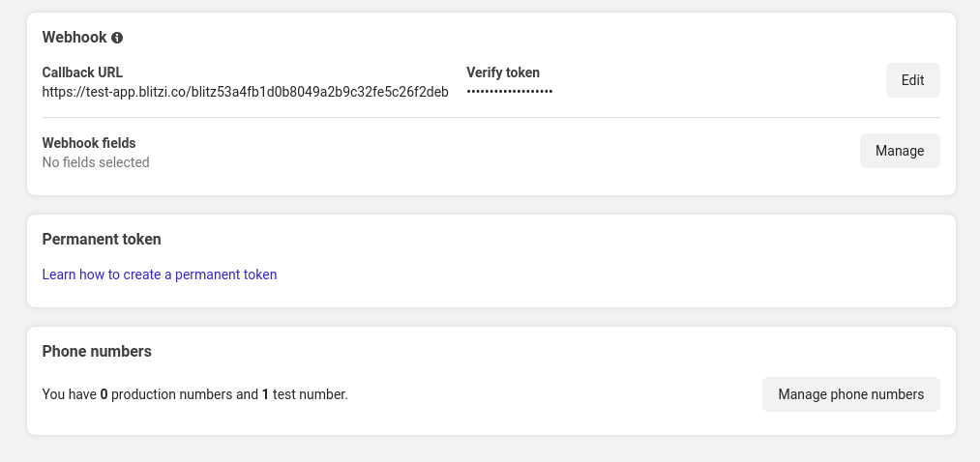
Task: Click the Webhook info icon
Action: 117,38
